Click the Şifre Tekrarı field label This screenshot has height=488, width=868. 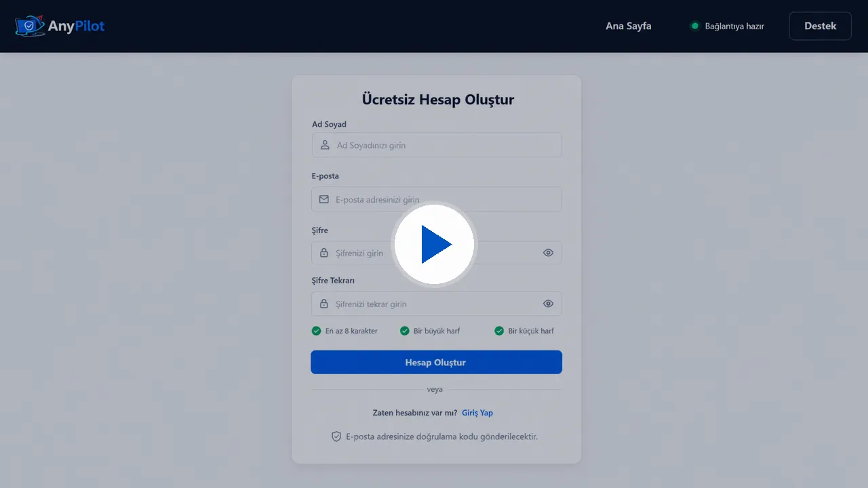(334, 281)
